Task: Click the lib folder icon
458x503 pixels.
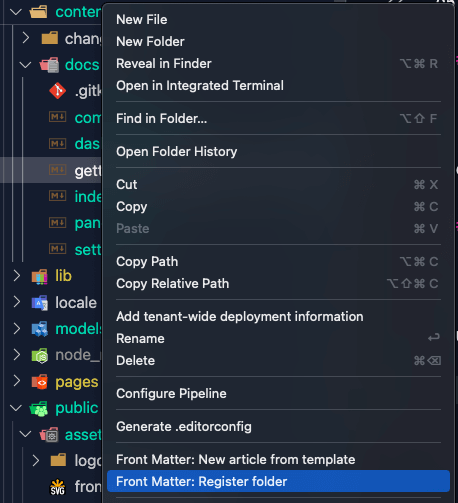Action: point(40,276)
